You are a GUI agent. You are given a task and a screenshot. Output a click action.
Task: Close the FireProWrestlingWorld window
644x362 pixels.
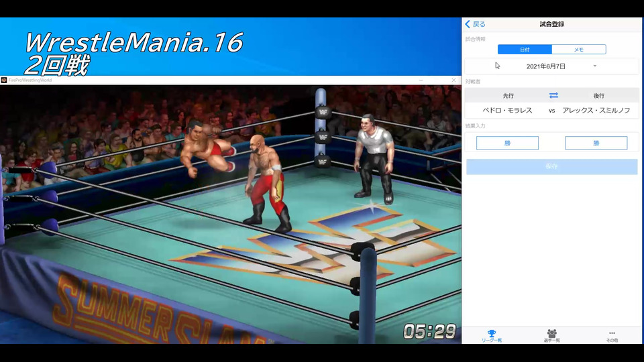point(453,80)
